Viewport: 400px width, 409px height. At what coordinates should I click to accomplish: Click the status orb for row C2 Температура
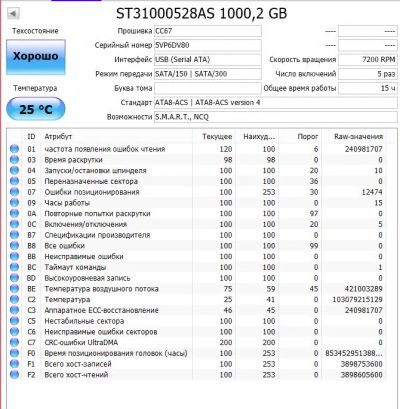point(14,299)
